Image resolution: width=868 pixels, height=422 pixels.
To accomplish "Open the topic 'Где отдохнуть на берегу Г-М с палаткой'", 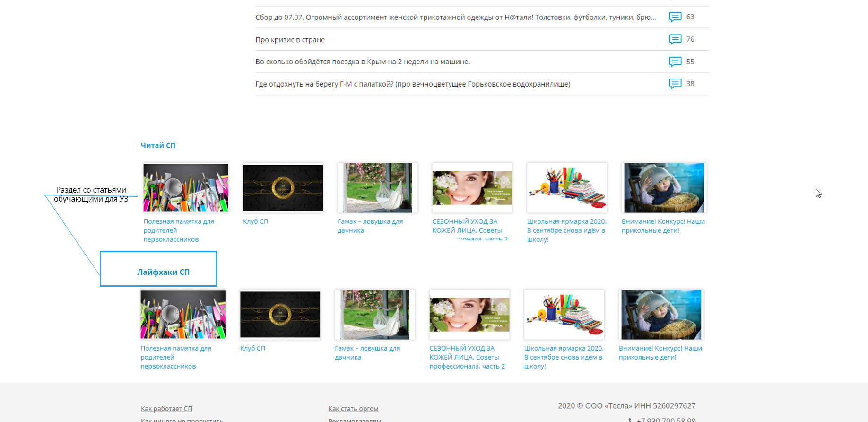I will (413, 84).
